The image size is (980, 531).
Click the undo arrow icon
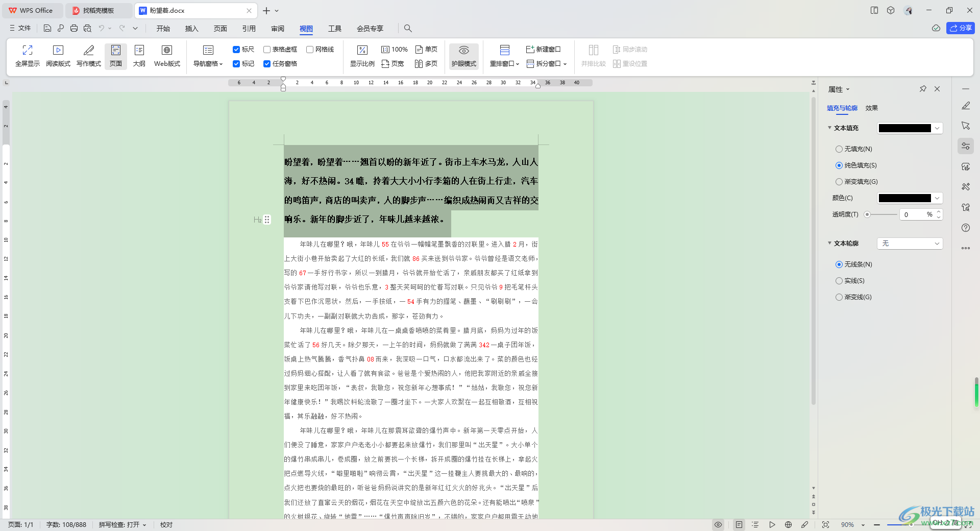point(102,28)
